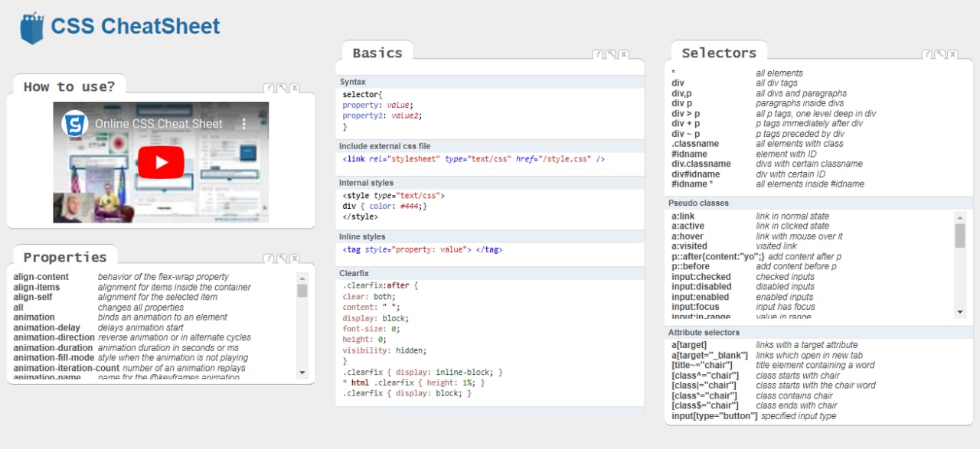The image size is (980, 449).
Task: Click the link rel stylesheet code line
Action: click(474, 159)
